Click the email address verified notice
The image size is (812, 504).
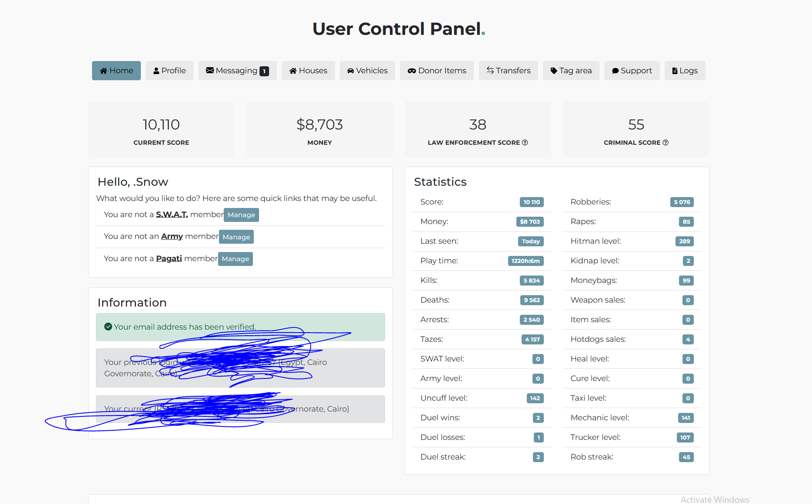[240, 327]
